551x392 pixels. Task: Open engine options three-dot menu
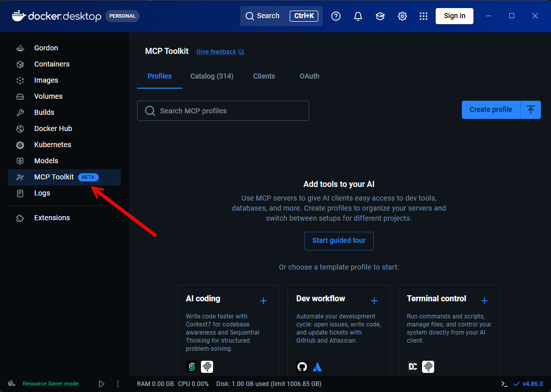(x=118, y=384)
